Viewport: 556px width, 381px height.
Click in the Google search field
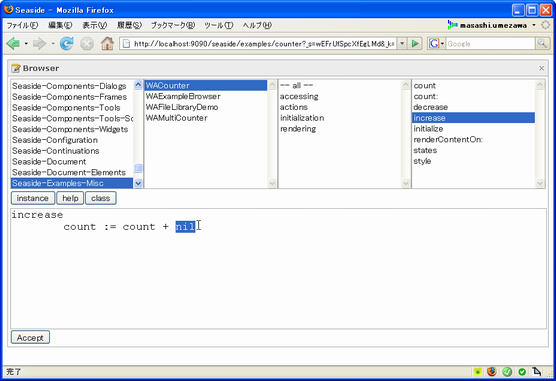tap(490, 44)
